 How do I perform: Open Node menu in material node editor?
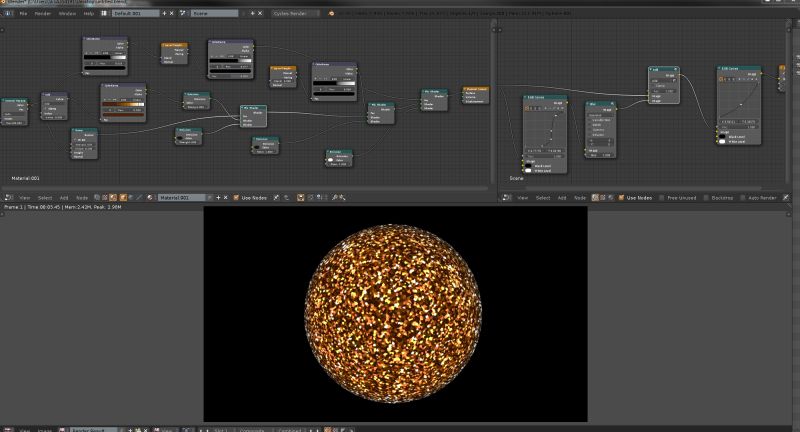pos(82,197)
